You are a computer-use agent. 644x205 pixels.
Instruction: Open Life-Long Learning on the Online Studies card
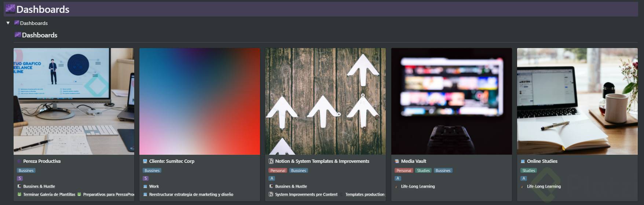[x=544, y=186]
